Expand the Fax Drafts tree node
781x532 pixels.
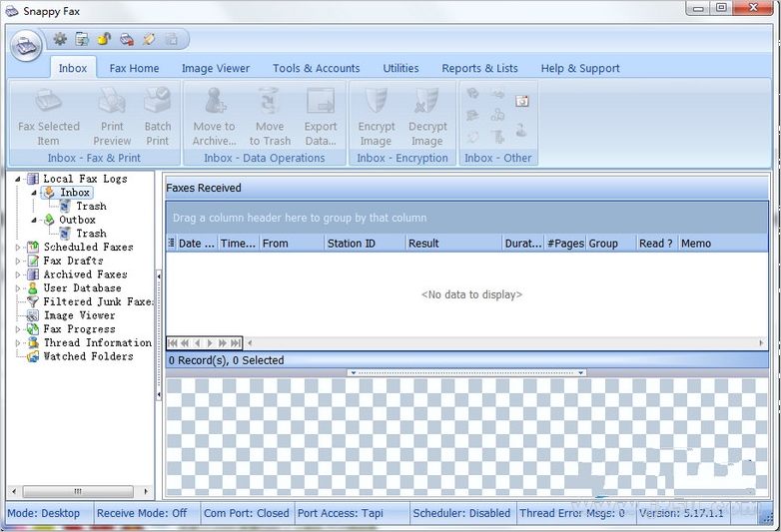click(18, 261)
